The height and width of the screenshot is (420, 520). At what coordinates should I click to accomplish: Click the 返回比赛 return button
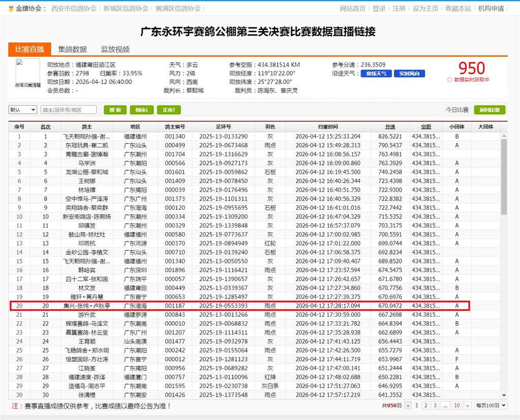[490, 110]
